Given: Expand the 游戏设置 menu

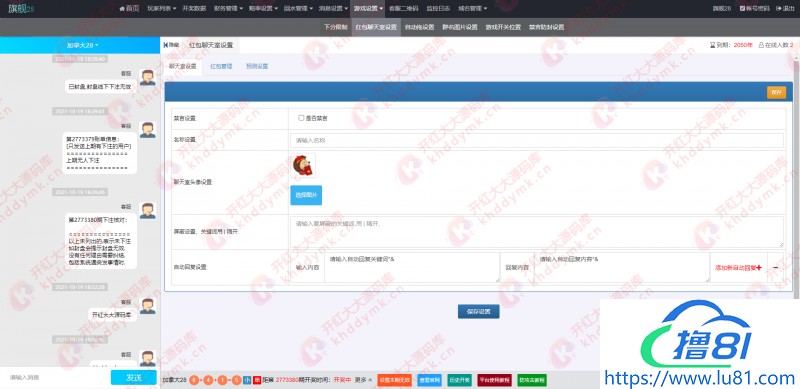Looking at the screenshot, I should 368,9.
